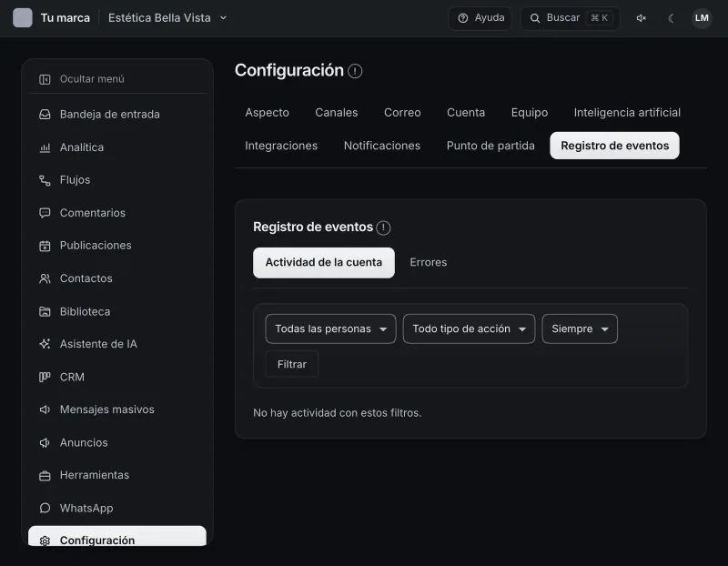Click the Ayuda button label
The height and width of the screenshot is (566, 728).
(x=490, y=17)
